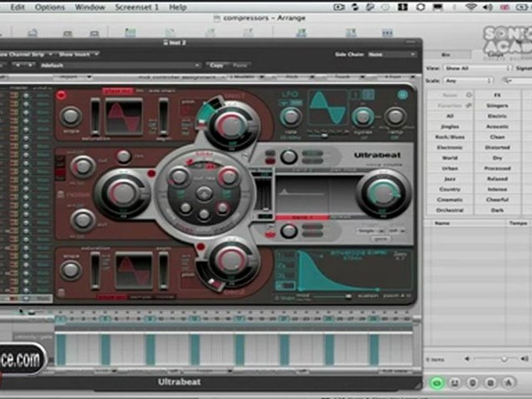
Task: Click Oscillator 2 large volume knob
Action: (232, 260)
